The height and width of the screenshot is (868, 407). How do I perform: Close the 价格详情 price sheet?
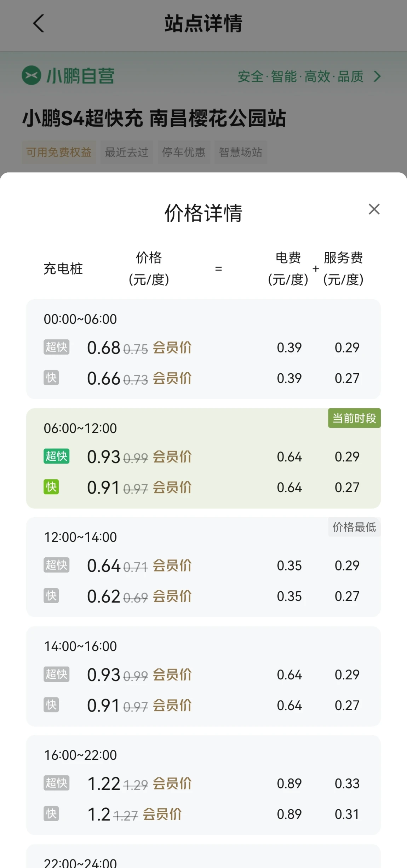tap(374, 209)
